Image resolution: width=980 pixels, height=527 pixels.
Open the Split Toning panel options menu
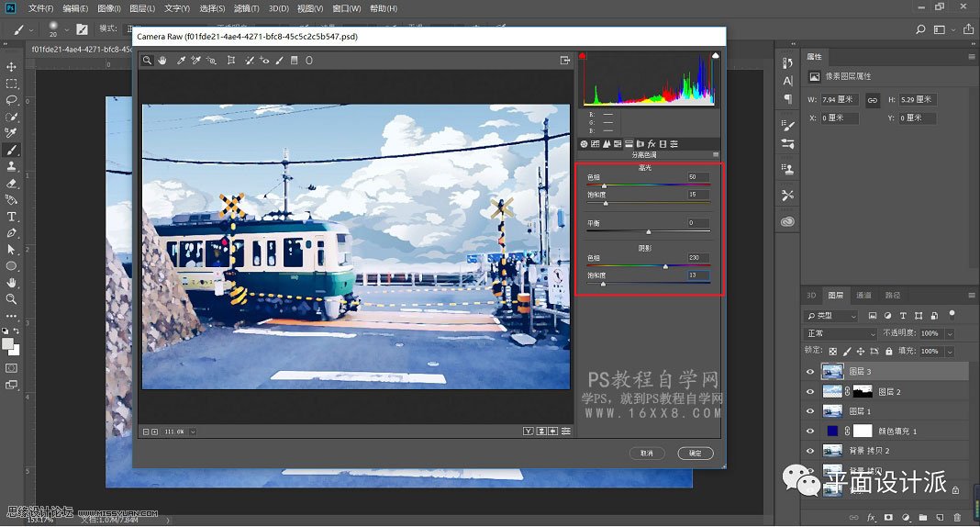coord(716,154)
